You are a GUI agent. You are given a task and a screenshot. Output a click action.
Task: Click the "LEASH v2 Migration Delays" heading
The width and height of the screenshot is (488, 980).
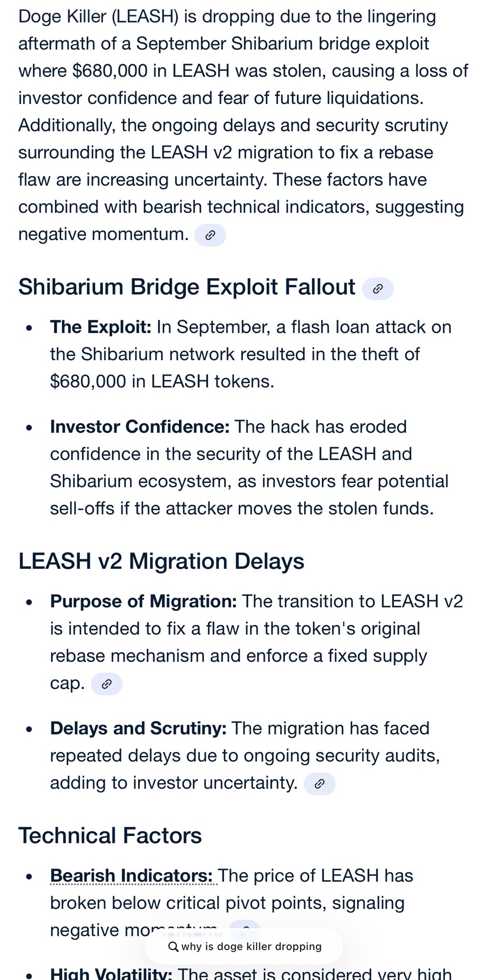[161, 562]
